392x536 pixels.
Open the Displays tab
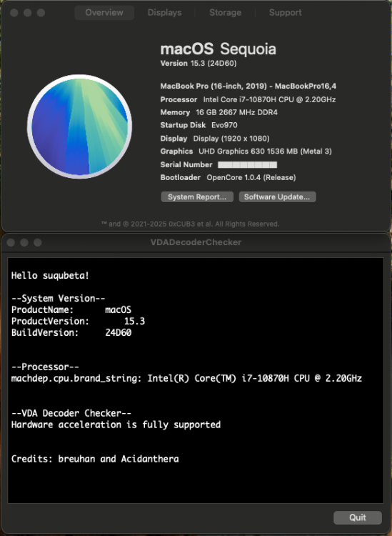[x=165, y=13]
